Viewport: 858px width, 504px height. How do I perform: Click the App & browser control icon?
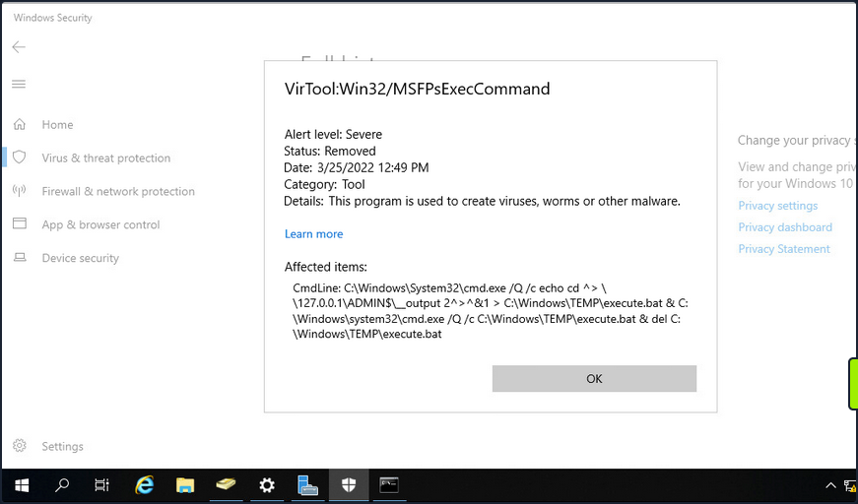point(19,224)
